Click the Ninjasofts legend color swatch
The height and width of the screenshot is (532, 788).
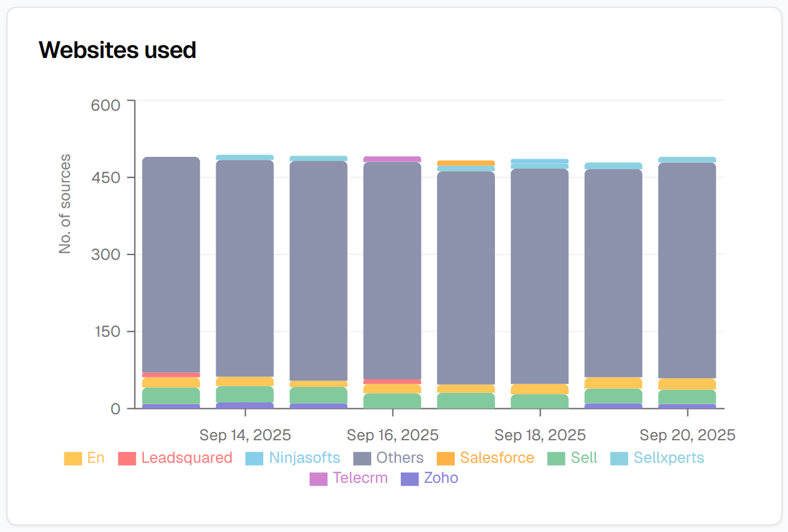254,459
